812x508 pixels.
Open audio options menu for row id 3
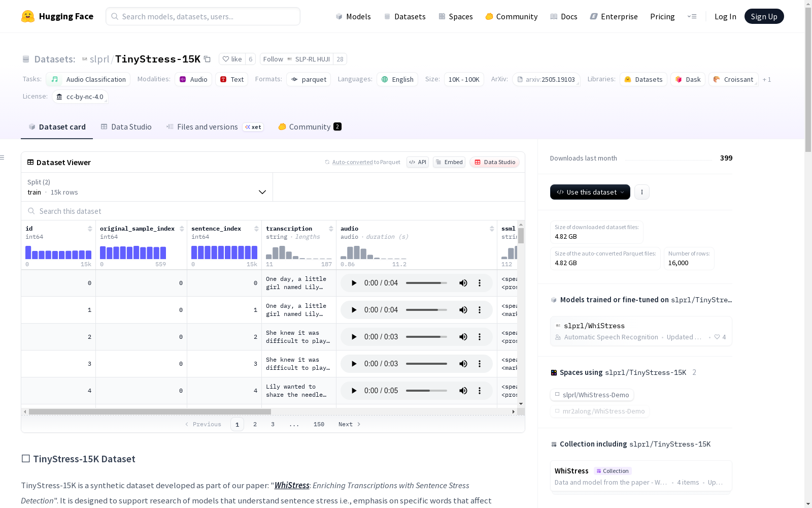click(480, 364)
